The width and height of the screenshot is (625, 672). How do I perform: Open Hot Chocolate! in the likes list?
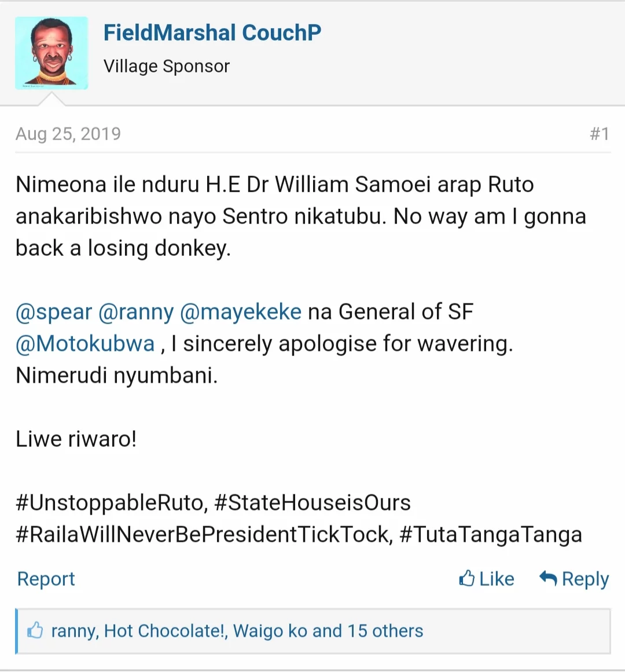166,631
